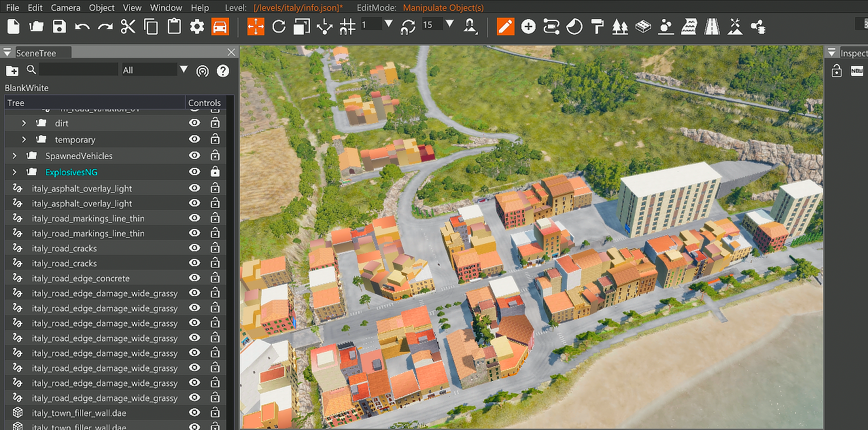Select the orange pencil edit mode icon
Screen dimensions: 868x430
[x=505, y=26]
